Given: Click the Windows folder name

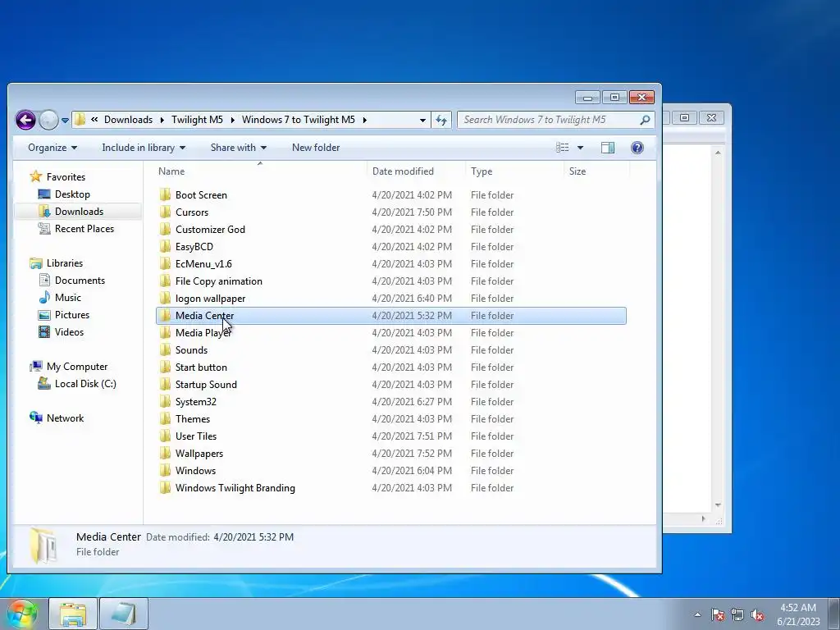Looking at the screenshot, I should 195,470.
